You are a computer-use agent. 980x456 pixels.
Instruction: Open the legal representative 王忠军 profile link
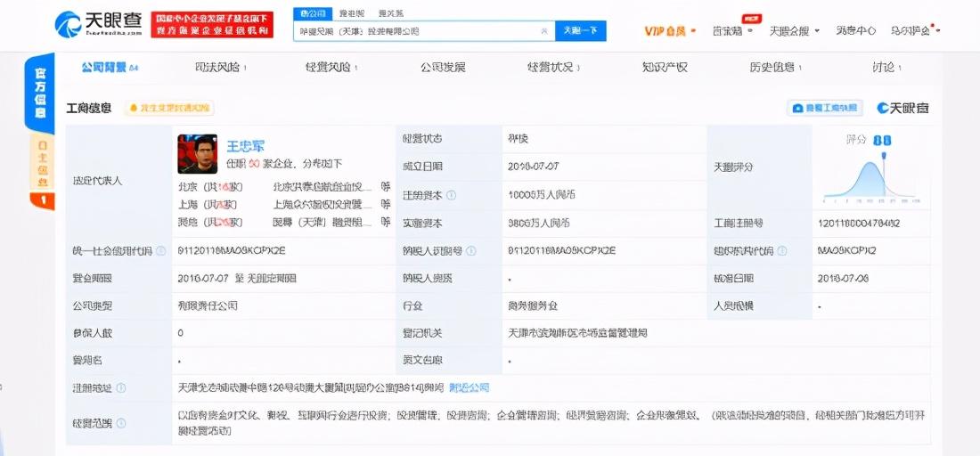click(245, 146)
